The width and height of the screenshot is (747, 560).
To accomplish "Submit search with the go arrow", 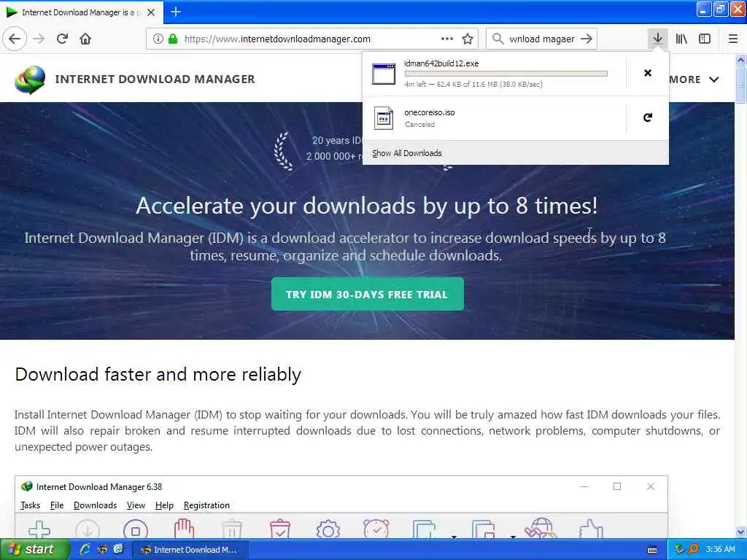I will 587,39.
